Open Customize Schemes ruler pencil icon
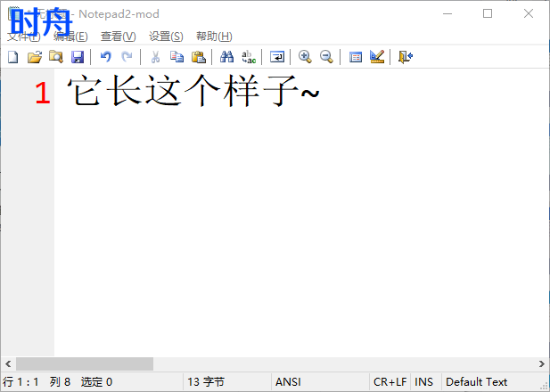The height and width of the screenshot is (392, 550). point(377,56)
